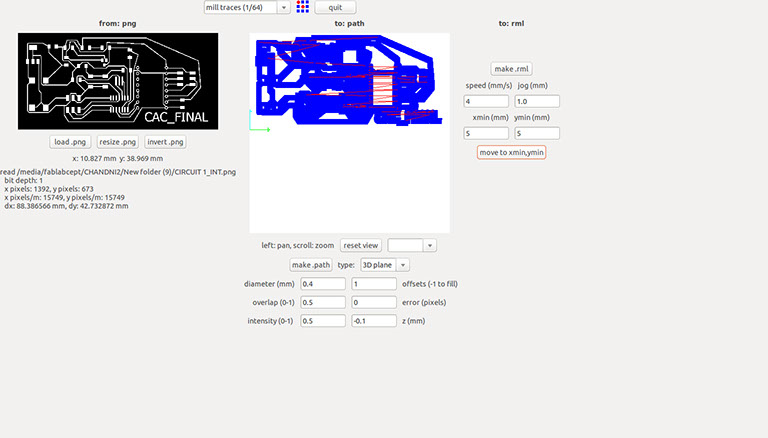Click the 'dx: 88.386566 mm' info line
768x438 pixels.
pyautogui.click(x=67, y=206)
